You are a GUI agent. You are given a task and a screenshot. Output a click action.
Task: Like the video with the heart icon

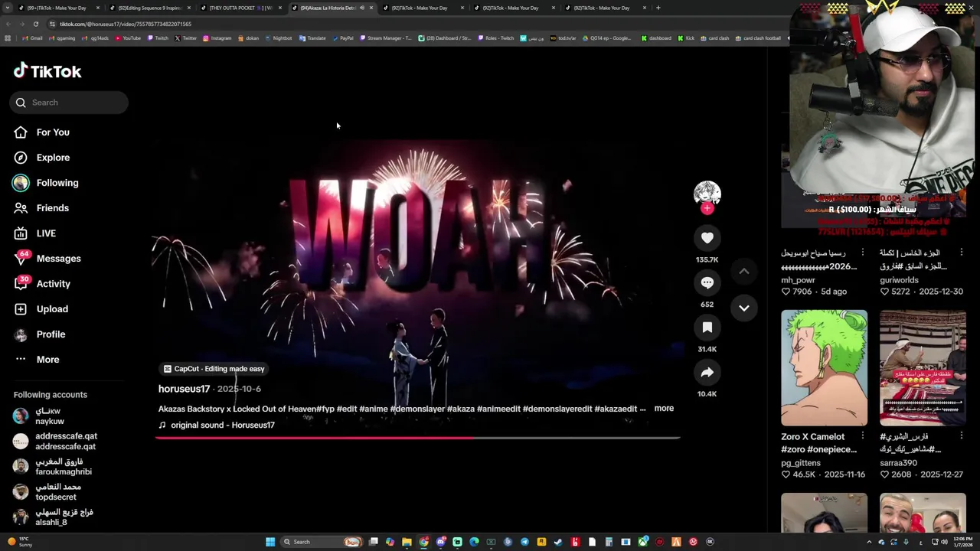point(707,238)
